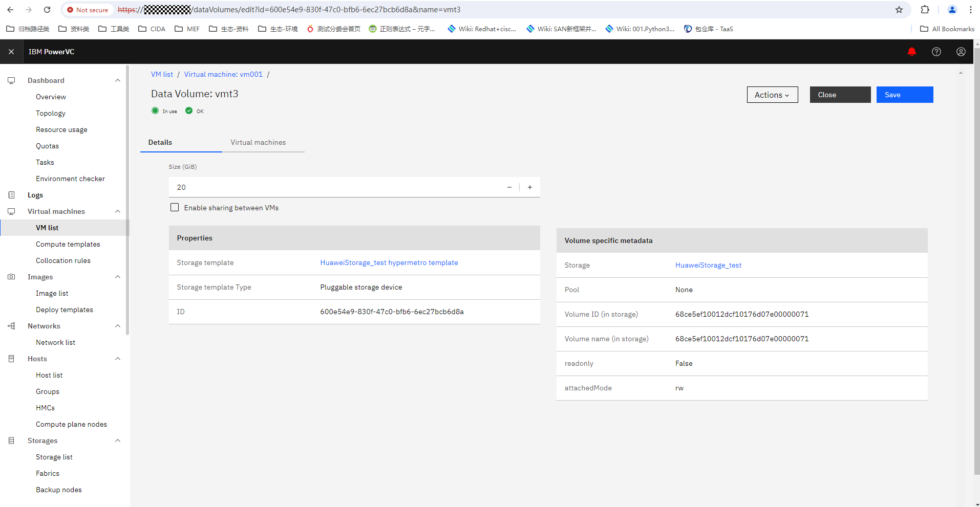Open Overview in sidebar
This screenshot has height=507, width=980.
[51, 97]
